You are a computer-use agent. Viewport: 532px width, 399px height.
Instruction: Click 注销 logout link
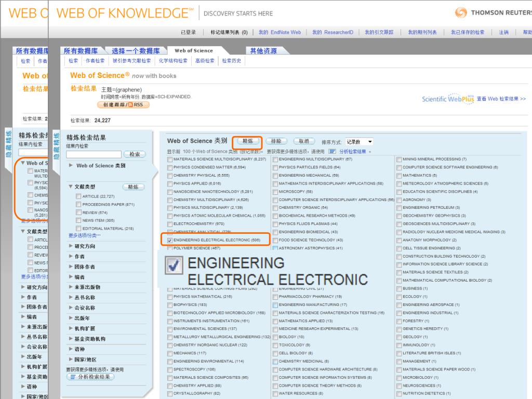tap(503, 32)
